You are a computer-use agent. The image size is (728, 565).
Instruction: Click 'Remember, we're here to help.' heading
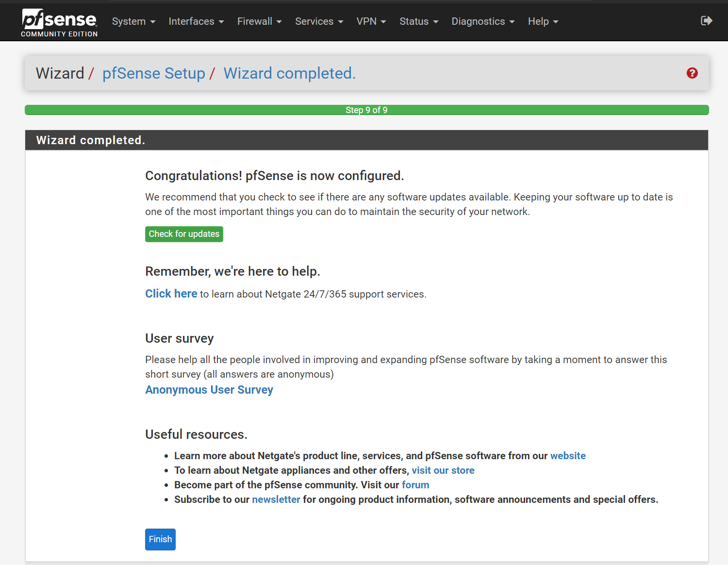[233, 271]
